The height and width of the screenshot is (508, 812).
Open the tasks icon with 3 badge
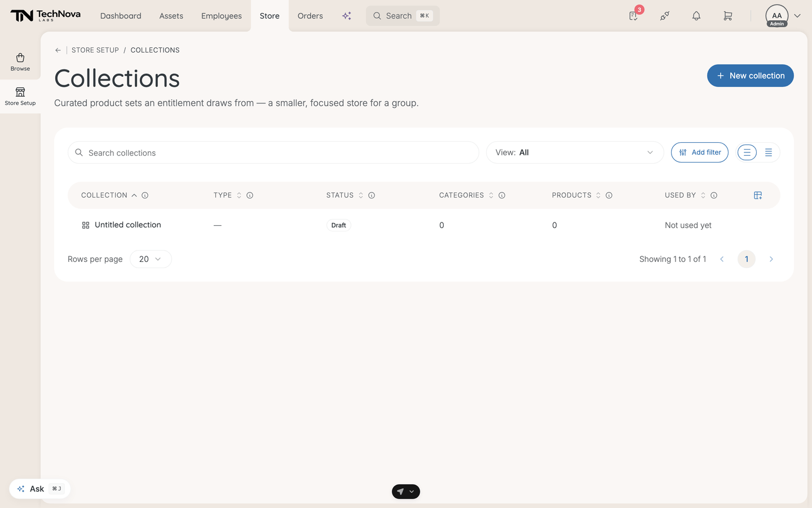[x=634, y=16]
